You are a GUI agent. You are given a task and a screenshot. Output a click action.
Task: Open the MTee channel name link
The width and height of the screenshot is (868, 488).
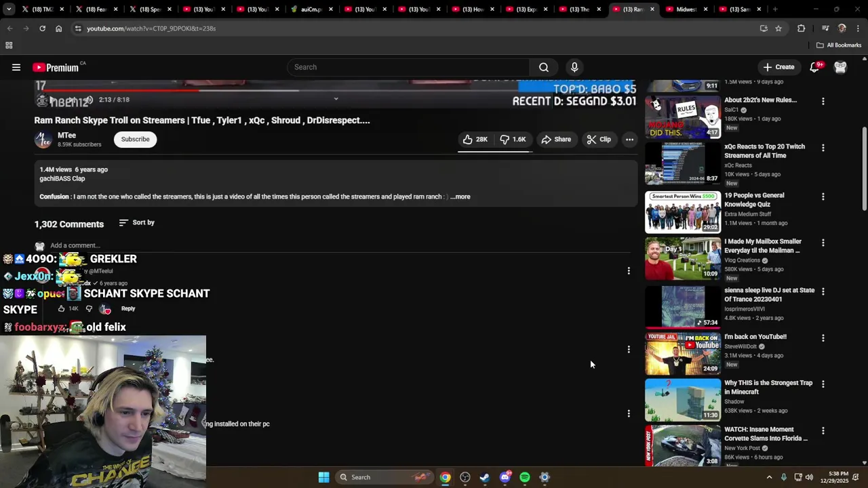click(x=66, y=135)
